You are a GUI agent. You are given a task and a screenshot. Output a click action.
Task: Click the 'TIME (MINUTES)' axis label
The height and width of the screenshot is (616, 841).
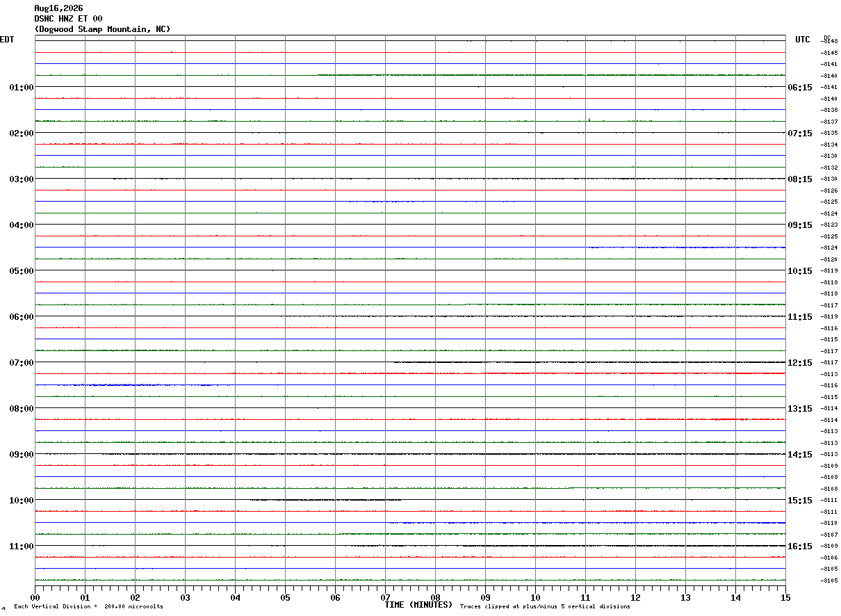pos(418,605)
